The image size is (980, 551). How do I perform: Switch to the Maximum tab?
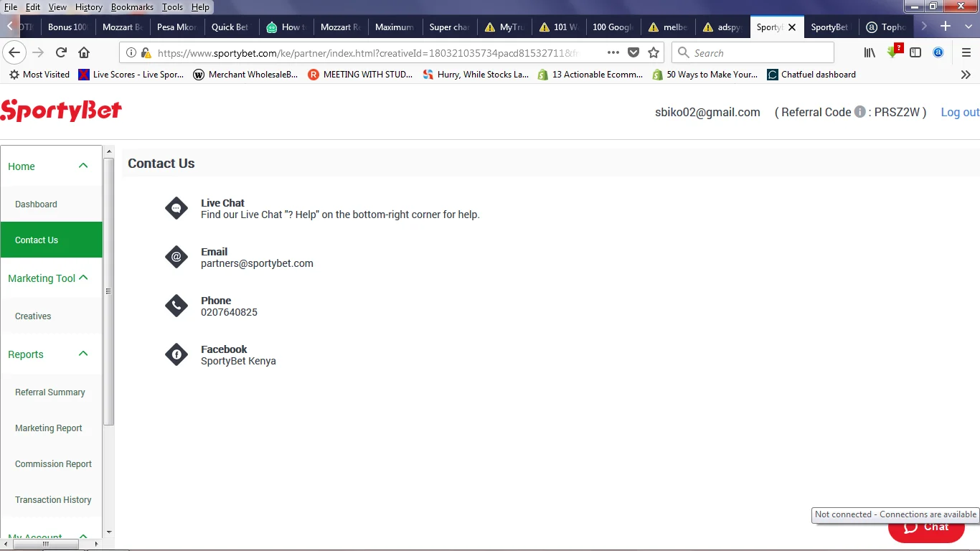[x=396, y=27]
